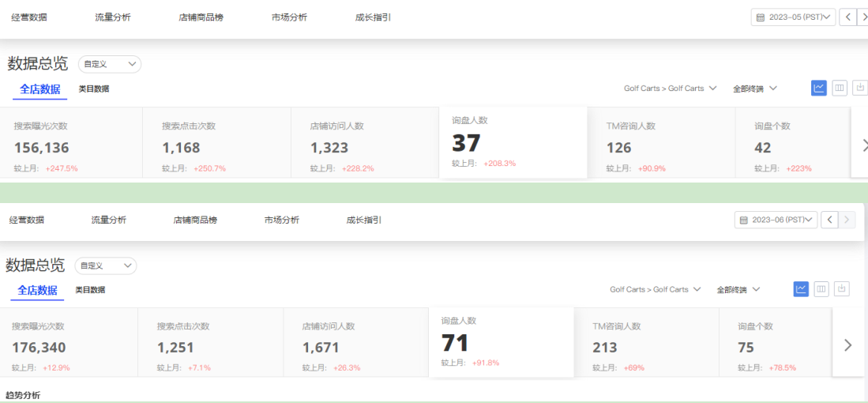Screen dimensions: 868x403
Task: Expand Golf Carts category dropdown in 2023-05 panel
Action: coord(670,89)
